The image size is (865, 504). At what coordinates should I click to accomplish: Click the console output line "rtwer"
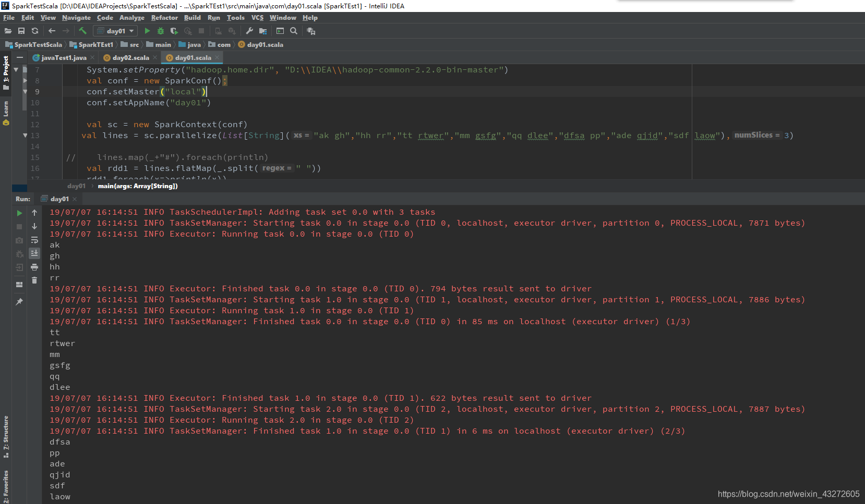62,343
